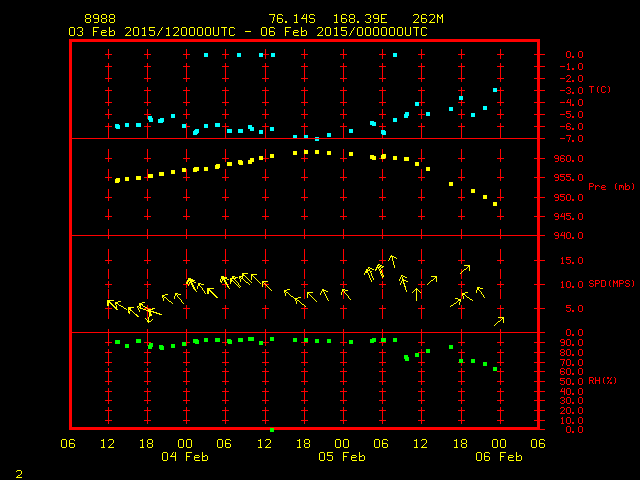
Task: Click the longitude value 168.39E
Action: [x=357, y=19]
